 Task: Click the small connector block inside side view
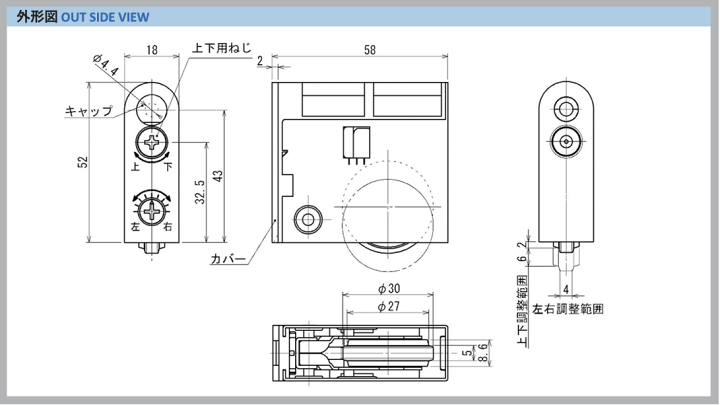pos(356,141)
